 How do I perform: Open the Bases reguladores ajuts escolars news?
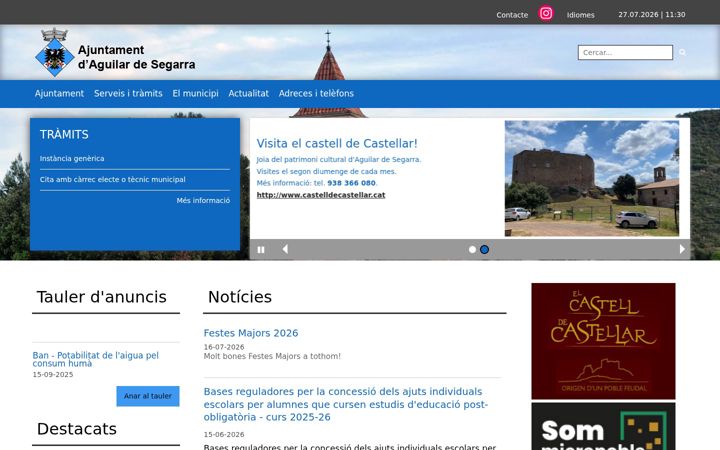click(346, 404)
